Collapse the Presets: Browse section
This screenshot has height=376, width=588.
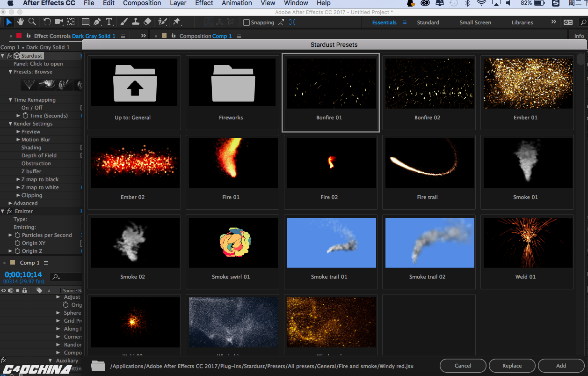[10, 72]
